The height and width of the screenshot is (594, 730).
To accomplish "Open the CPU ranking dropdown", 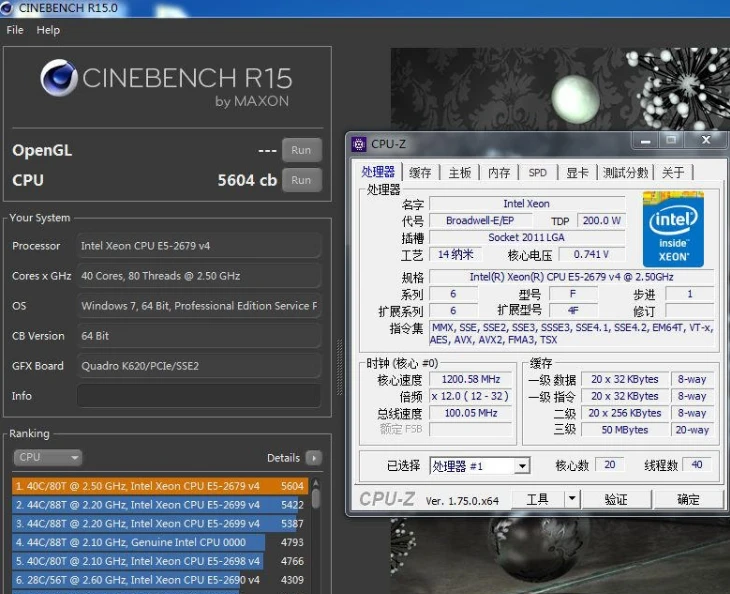I will click(47, 457).
